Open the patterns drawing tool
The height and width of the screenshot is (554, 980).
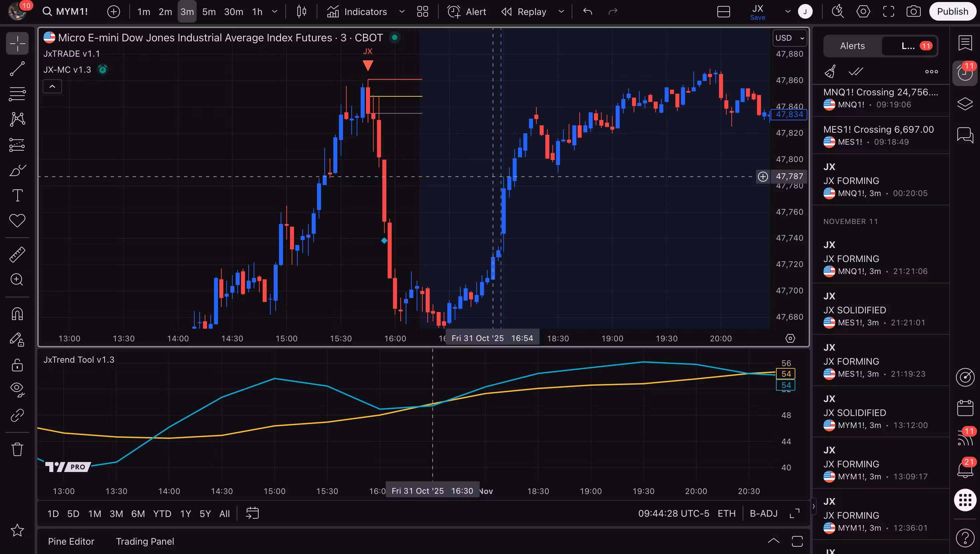click(17, 119)
